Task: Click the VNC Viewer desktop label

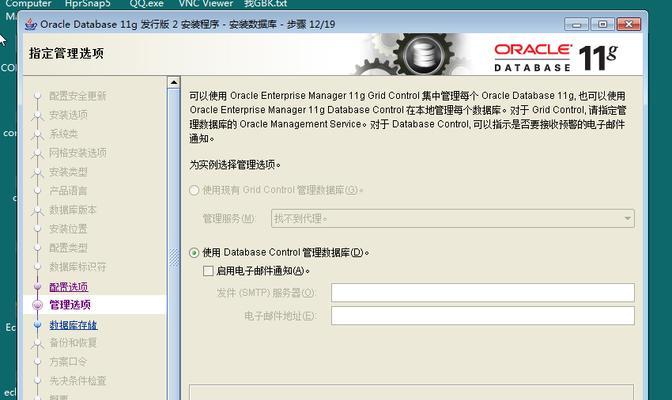Action: (206, 4)
